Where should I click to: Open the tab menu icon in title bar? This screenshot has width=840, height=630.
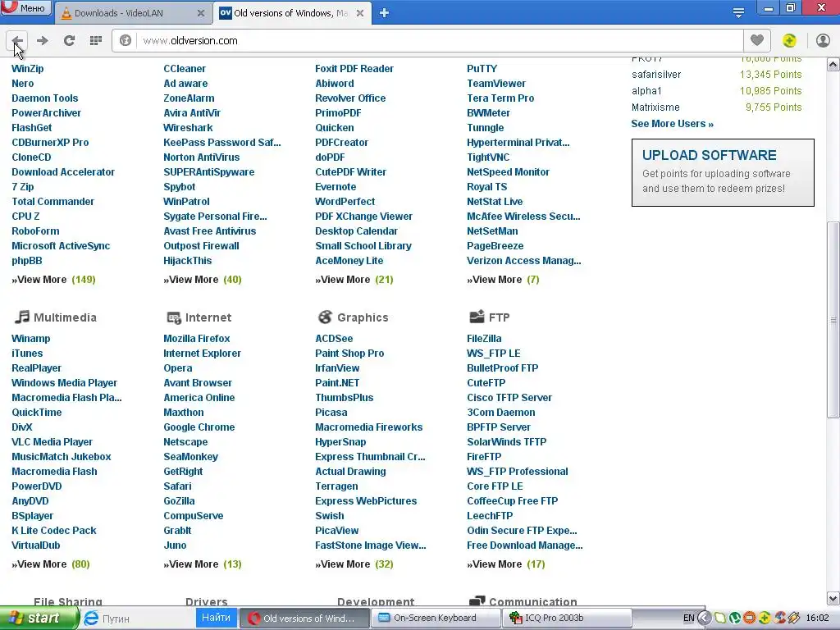coord(738,13)
